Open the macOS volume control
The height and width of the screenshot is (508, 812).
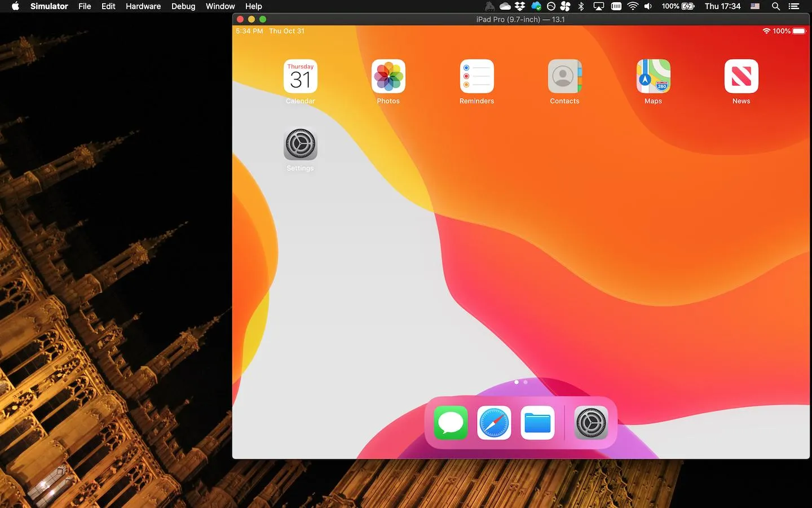(x=648, y=6)
